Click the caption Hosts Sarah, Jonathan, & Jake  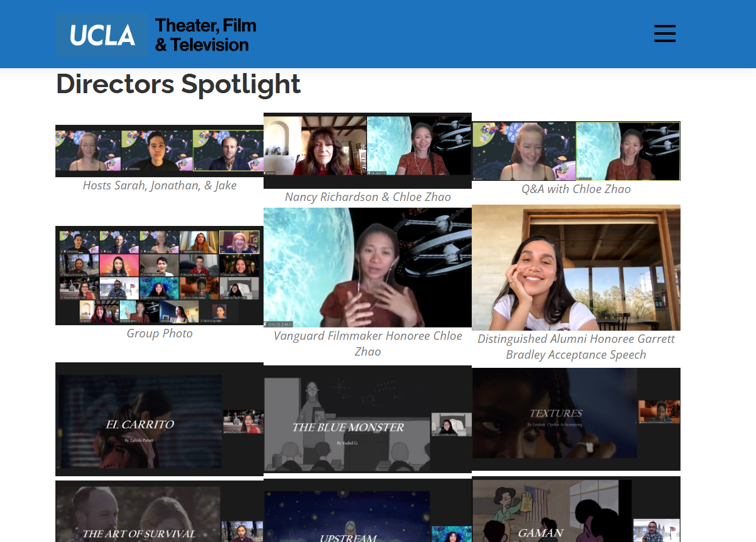159,185
